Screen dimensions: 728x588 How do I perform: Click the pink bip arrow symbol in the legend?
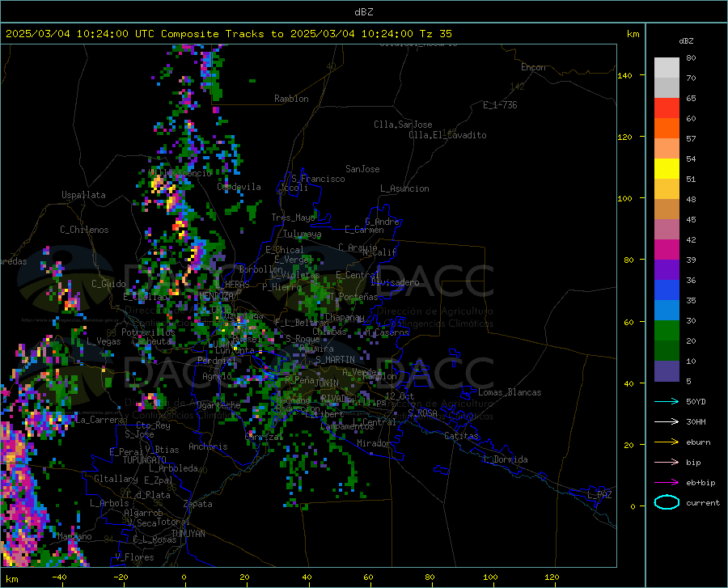667,463
